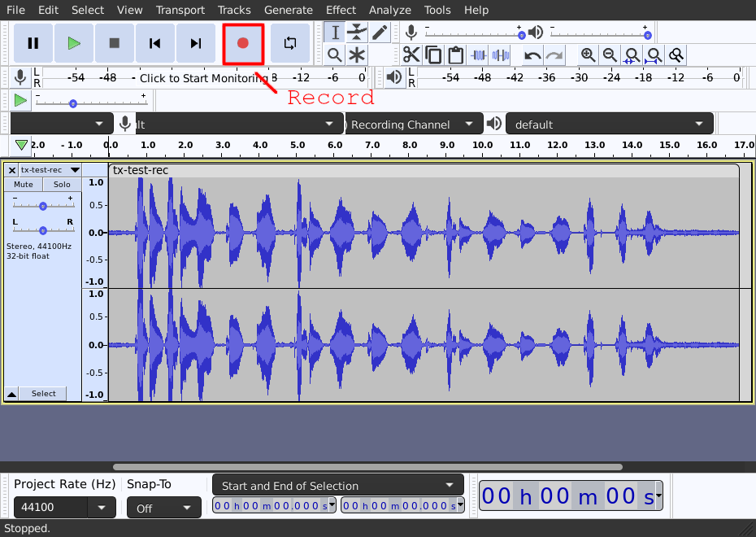Click the track pan L/R slider
The width and height of the screenshot is (756, 537).
click(x=43, y=229)
